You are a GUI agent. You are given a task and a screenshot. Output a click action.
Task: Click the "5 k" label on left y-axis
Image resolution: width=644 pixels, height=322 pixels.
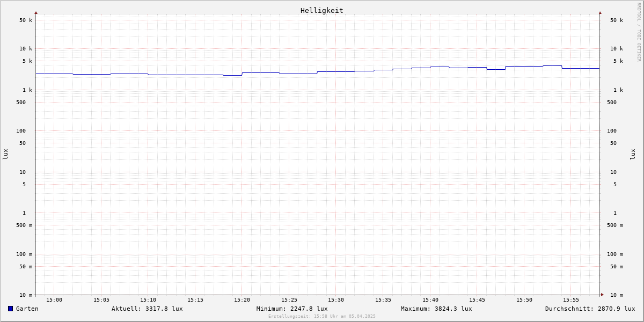(27, 61)
